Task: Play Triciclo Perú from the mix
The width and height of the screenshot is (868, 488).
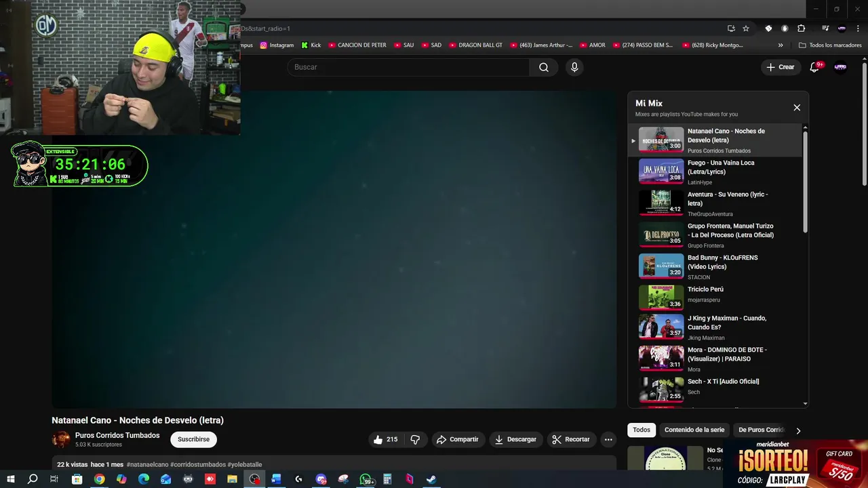Action: [715, 298]
